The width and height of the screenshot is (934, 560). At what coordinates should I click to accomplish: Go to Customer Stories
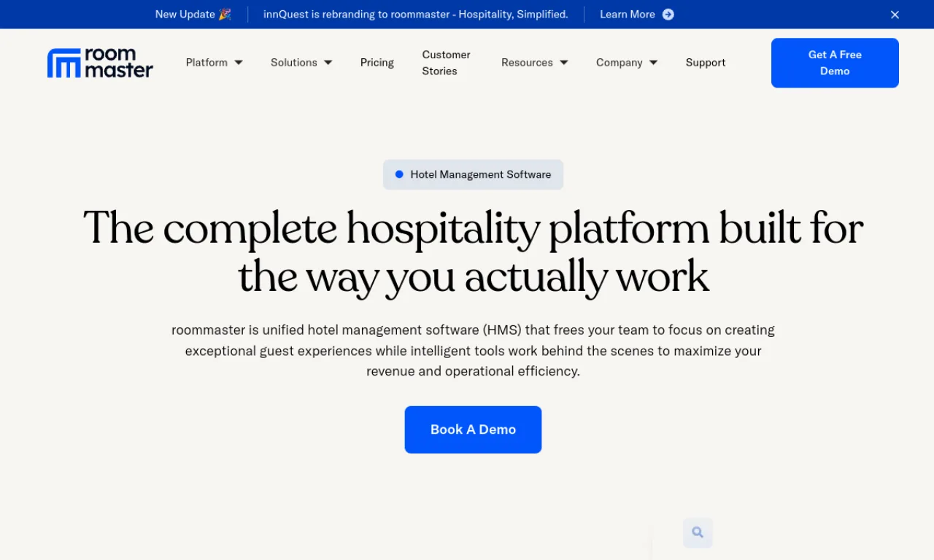(447, 63)
